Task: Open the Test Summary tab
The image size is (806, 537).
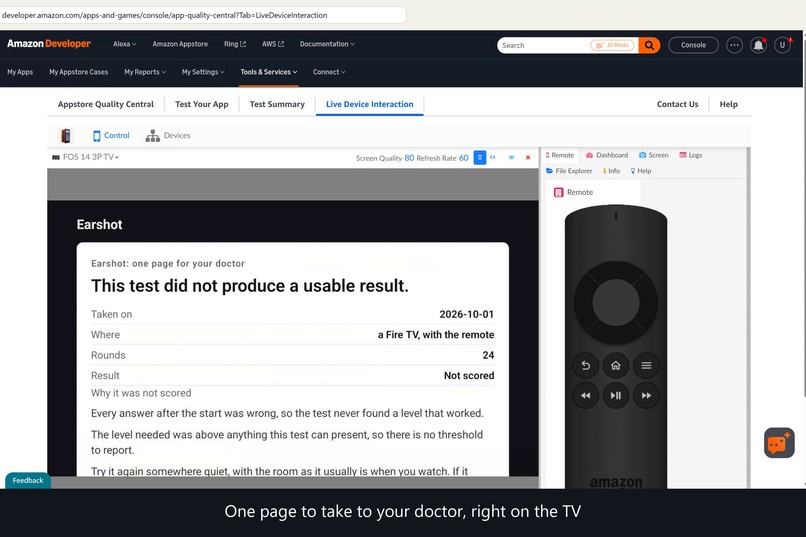Action: pyautogui.click(x=277, y=104)
